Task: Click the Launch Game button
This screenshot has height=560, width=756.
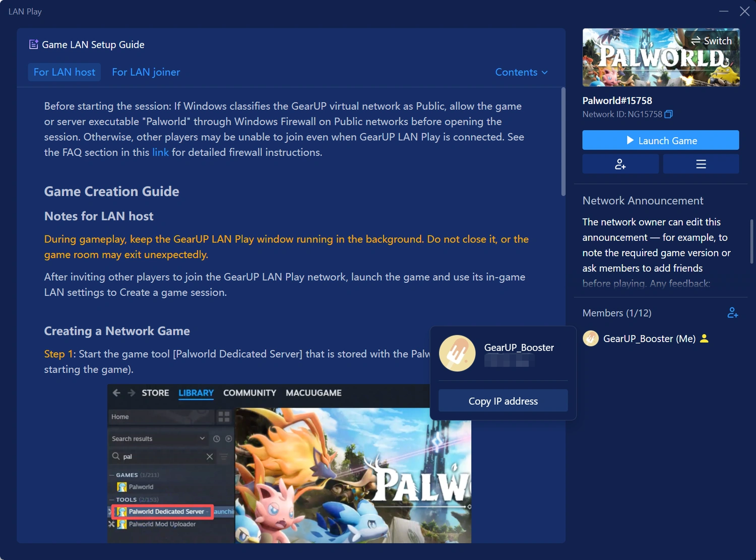Action: tap(661, 140)
